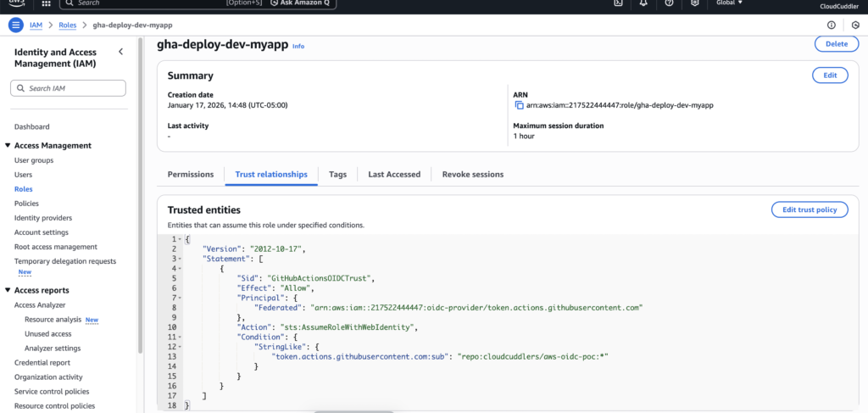This screenshot has width=868, height=413.
Task: Delete the gha-deploy-dev-myapp role
Action: tap(837, 44)
